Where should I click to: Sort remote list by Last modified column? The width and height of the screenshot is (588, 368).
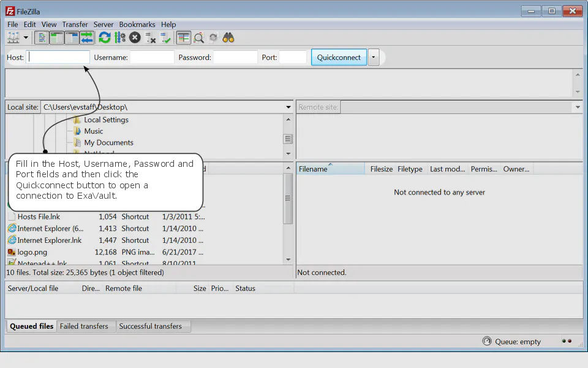pyautogui.click(x=447, y=169)
